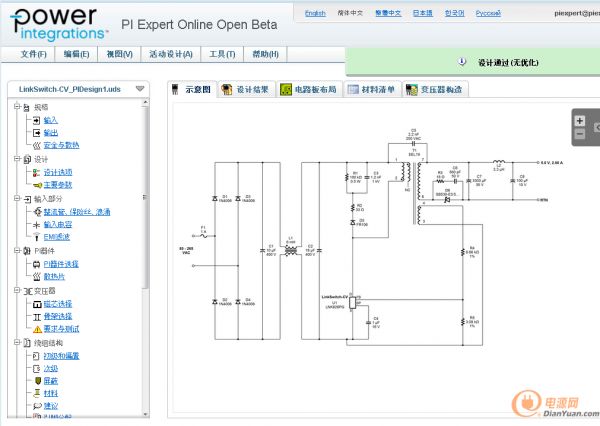Viewport: 600px width, 426px height.
Task: Click the heatsink icon beside 散热片
Action: 36,276
